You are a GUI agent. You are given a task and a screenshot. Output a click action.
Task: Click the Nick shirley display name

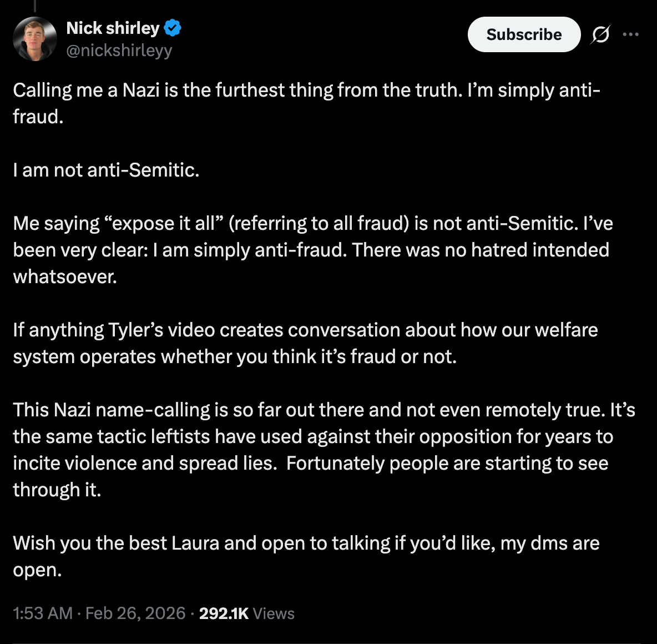click(113, 28)
